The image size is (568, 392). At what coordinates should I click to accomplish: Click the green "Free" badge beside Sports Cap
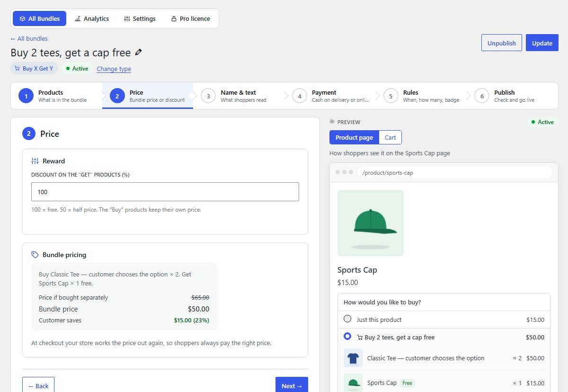click(408, 383)
